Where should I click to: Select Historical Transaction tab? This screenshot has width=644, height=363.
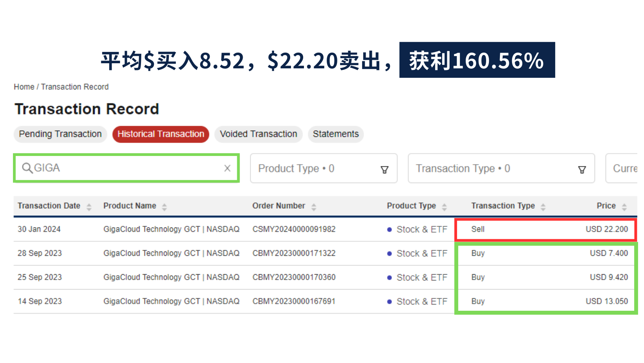pos(161,134)
